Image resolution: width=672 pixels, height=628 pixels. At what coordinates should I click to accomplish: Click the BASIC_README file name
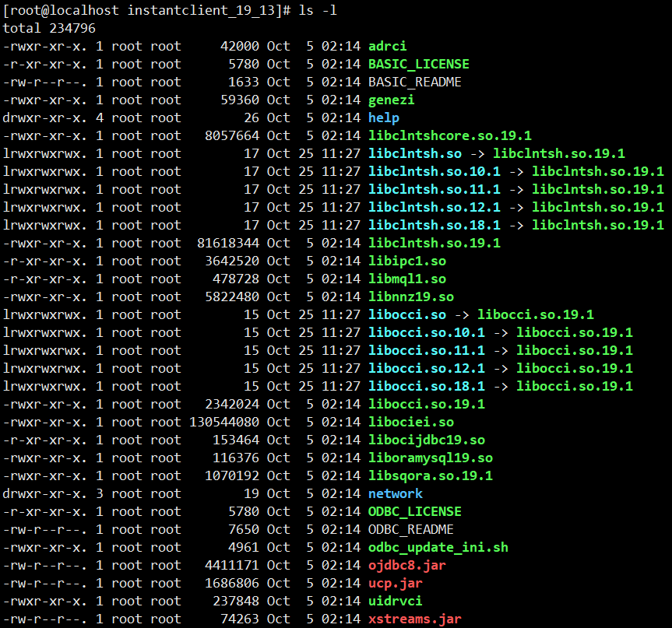[415, 82]
